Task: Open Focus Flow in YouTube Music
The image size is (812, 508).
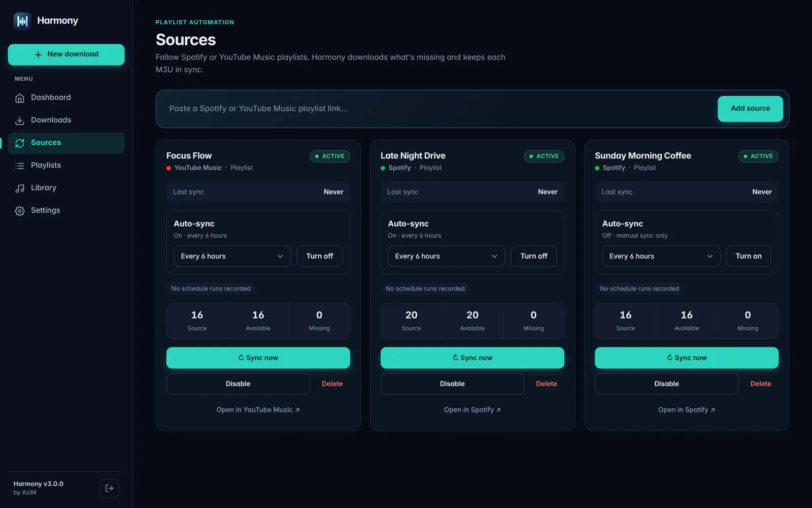Action: 258,410
